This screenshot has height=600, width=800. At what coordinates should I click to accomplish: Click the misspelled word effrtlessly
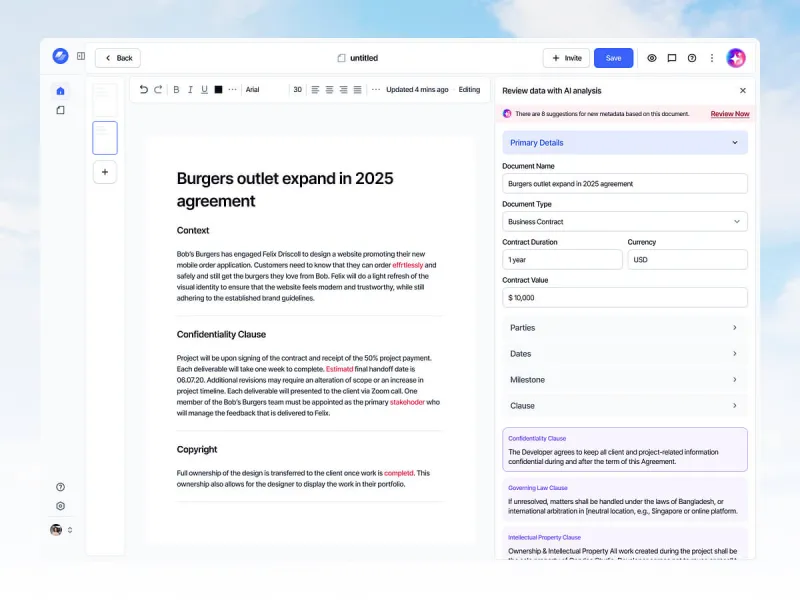(407, 265)
